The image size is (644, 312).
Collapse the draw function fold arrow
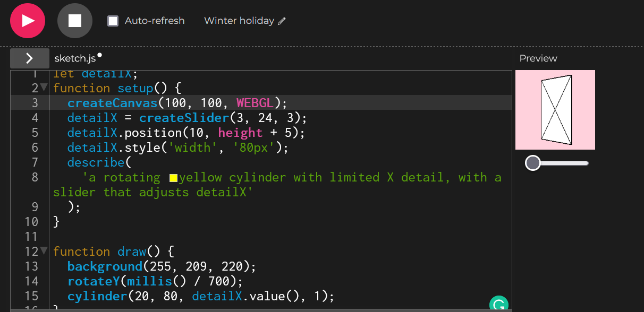click(44, 250)
